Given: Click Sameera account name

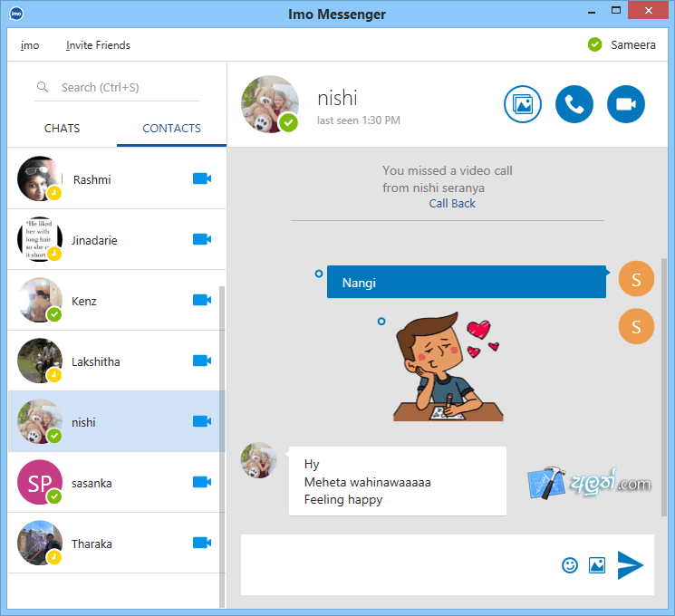Looking at the screenshot, I should [x=632, y=44].
